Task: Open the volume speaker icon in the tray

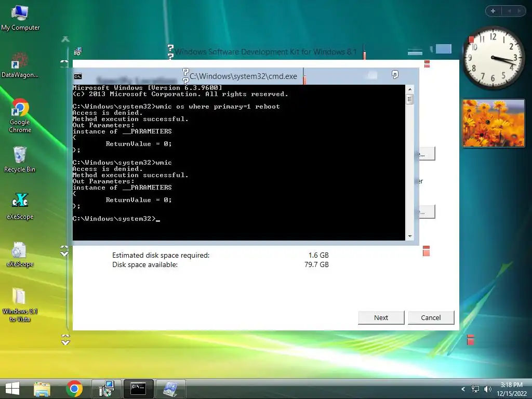Action: tap(487, 389)
